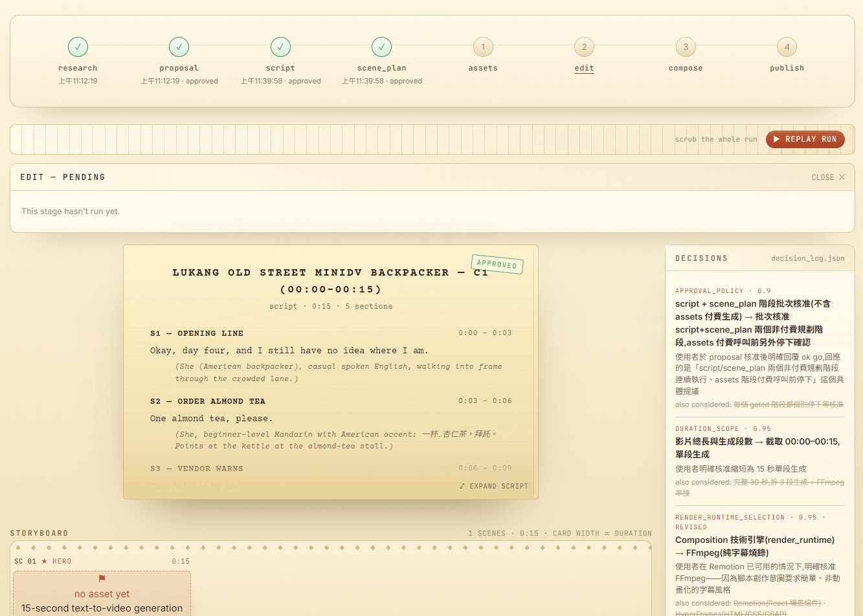
Task: Open the assets stage tab
Action: coord(483,55)
